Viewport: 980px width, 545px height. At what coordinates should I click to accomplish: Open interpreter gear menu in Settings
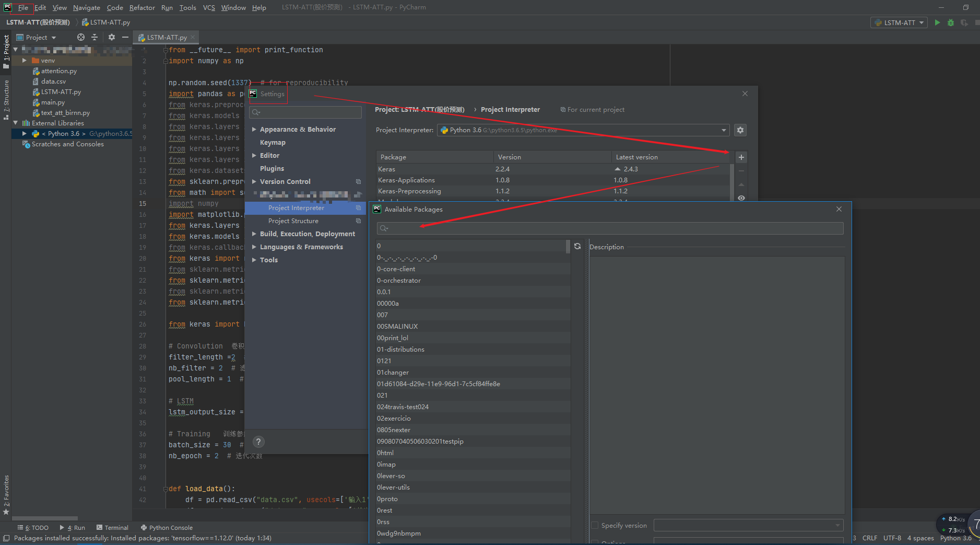[740, 130]
